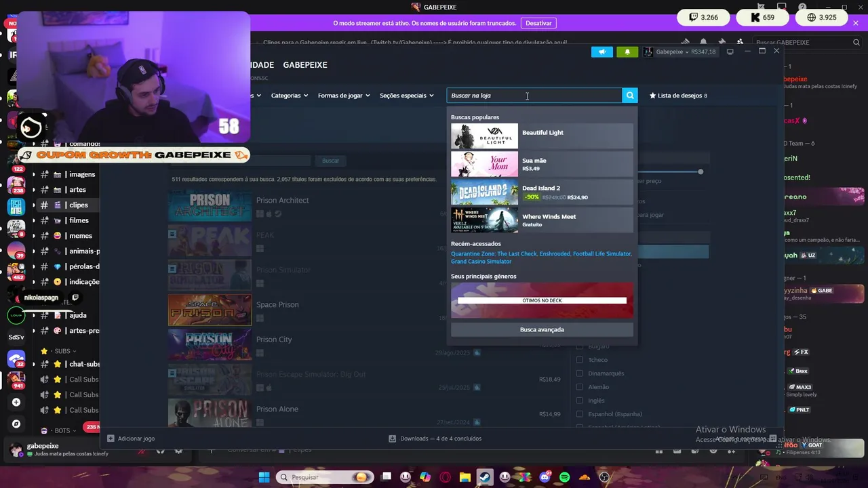Open Discord from the taskbar
This screenshot has width=868, height=488.
tap(545, 477)
